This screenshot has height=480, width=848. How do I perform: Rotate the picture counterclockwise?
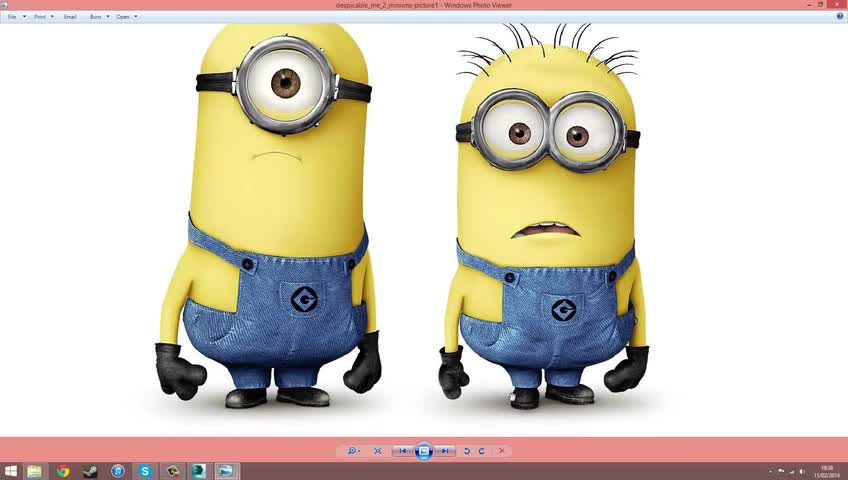[467, 451]
